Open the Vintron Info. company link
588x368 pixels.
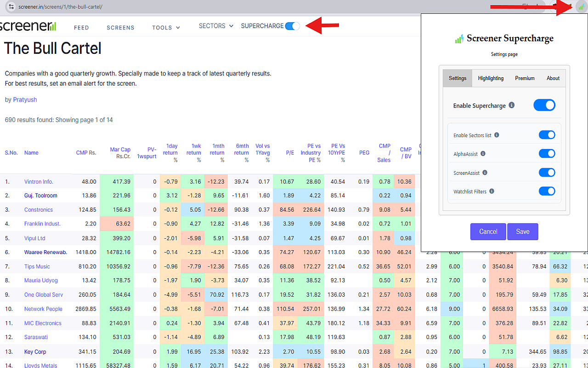(39, 182)
